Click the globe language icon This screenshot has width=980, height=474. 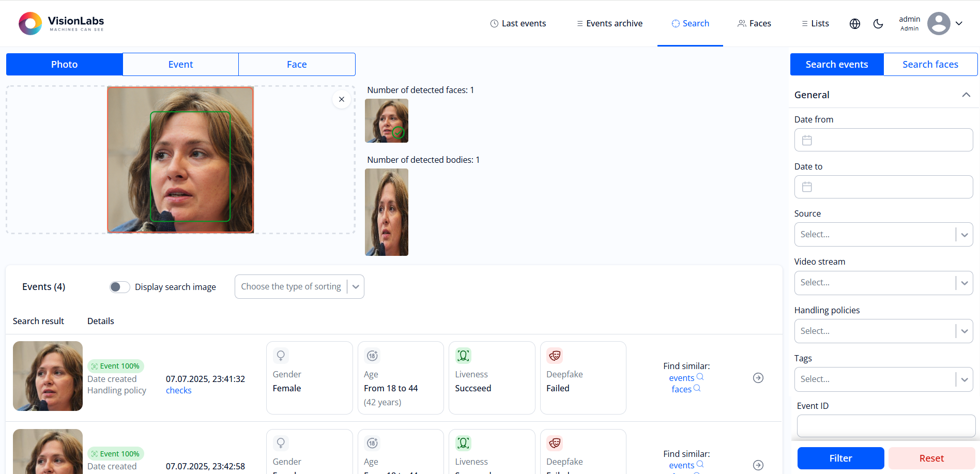pyautogui.click(x=854, y=23)
